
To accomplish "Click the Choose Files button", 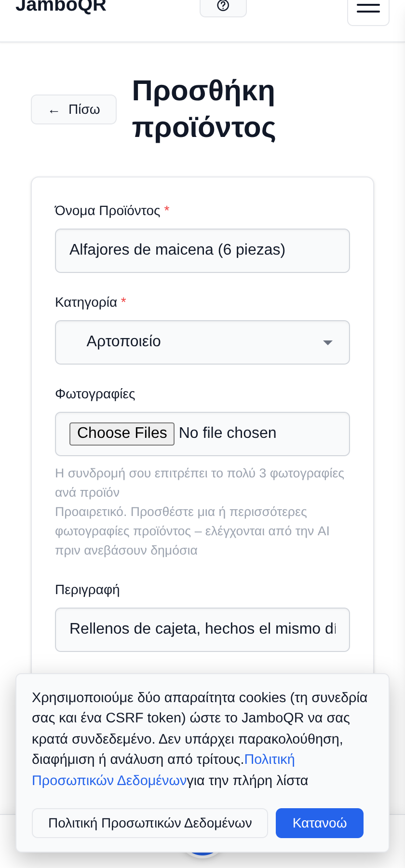I will 122,434.
